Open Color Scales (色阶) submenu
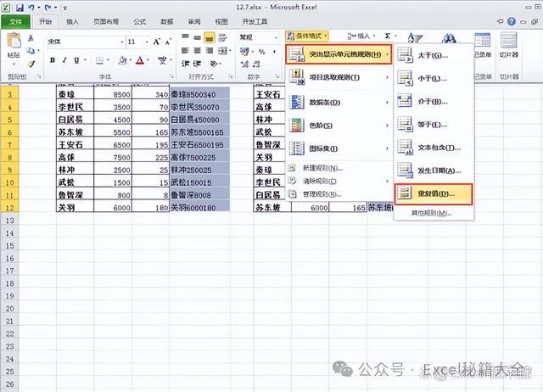543x392 pixels. coord(339,126)
